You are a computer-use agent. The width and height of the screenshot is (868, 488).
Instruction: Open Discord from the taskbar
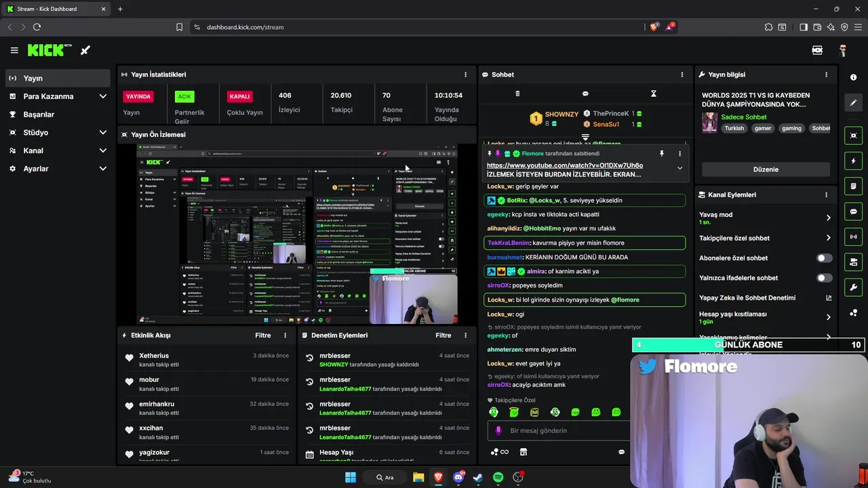point(458,477)
